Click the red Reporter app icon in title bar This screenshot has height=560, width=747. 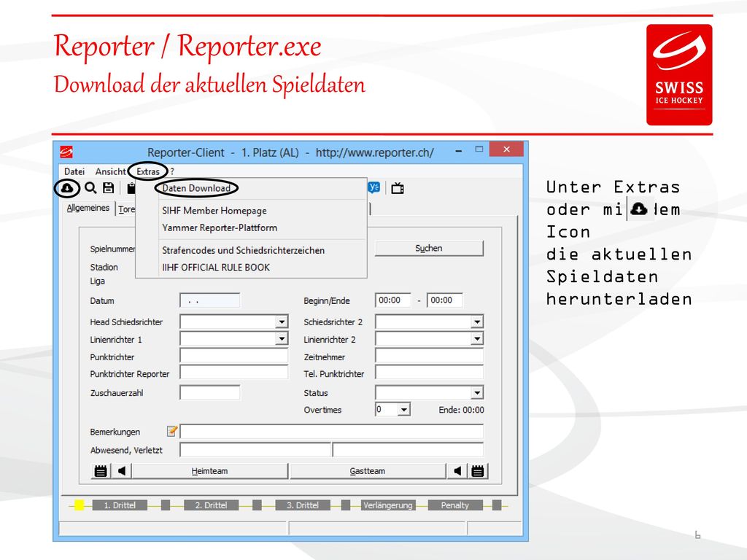[66, 152]
